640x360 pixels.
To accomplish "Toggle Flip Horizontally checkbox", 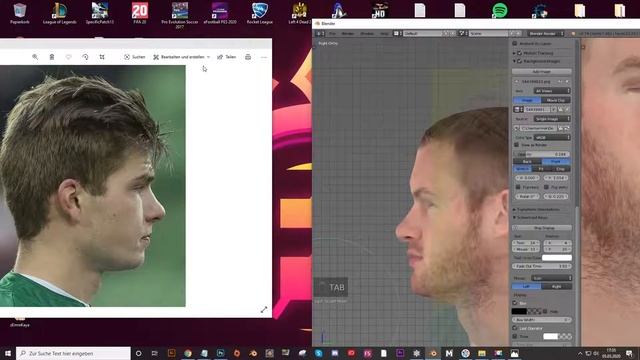I will pos(518,187).
